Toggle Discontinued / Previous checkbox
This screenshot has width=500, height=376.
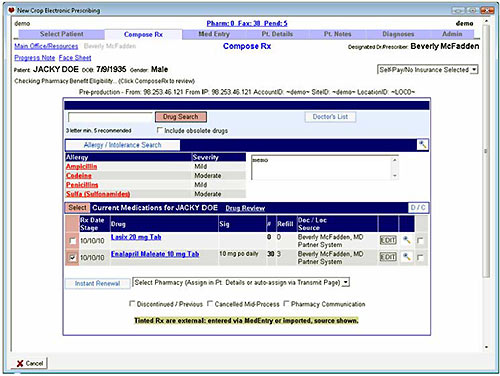coord(132,304)
